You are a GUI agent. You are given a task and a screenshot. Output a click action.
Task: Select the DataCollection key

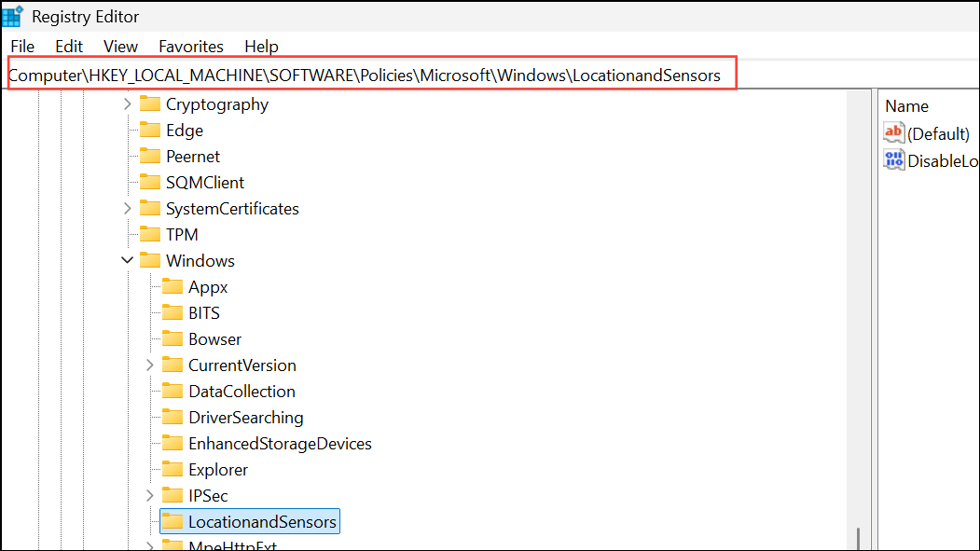tap(242, 392)
